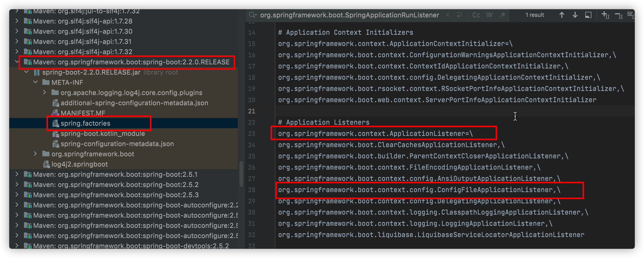Expand Maven slf4j-api:1.7.28 library node
The height and width of the screenshot is (258, 644).
(x=17, y=21)
